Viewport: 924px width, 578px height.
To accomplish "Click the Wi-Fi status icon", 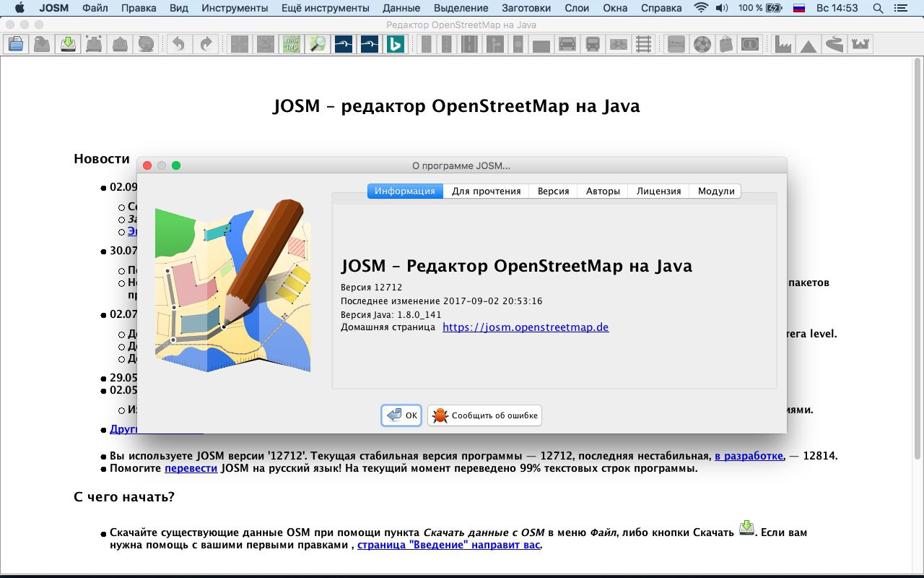I will coord(701,9).
